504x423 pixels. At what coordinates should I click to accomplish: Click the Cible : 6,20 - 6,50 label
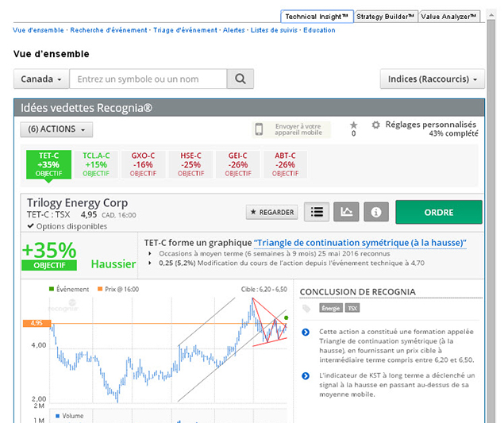[264, 289]
